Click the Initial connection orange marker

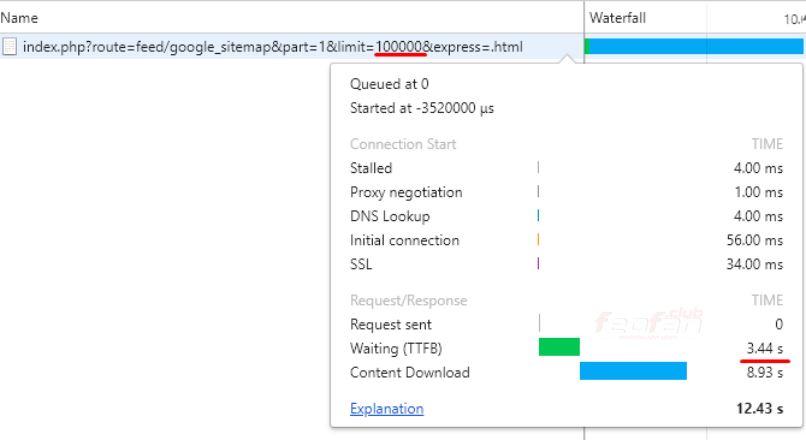tap(538, 240)
